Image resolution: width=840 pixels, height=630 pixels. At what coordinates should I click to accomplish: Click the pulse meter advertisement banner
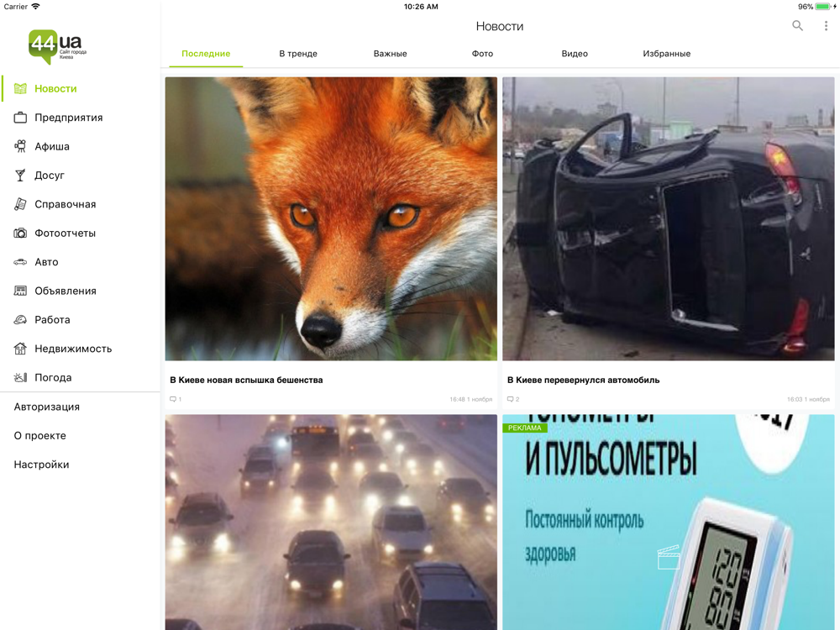pyautogui.click(x=669, y=522)
